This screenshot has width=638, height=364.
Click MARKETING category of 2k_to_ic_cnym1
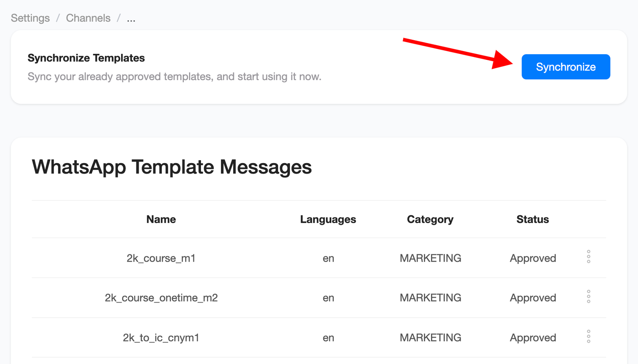coord(430,337)
